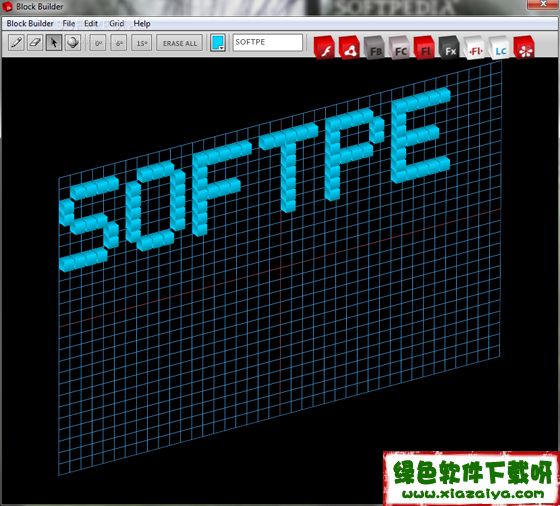Set grid angle to 0 degrees

tap(98, 43)
